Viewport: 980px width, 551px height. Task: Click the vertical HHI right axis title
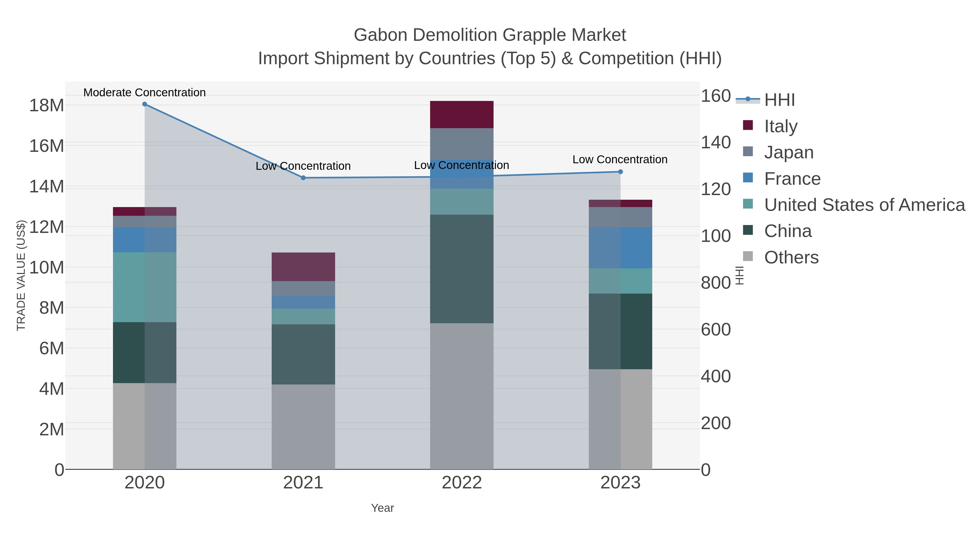point(740,275)
